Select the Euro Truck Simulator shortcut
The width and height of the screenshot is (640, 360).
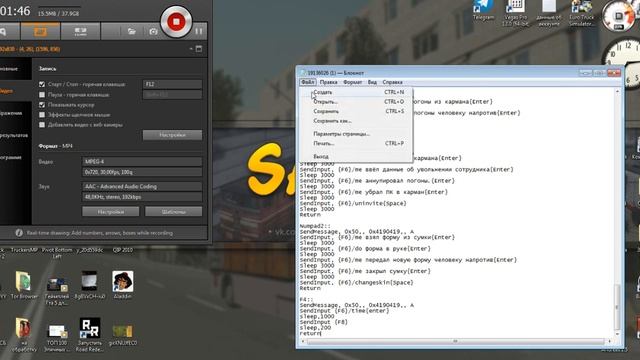(581, 13)
